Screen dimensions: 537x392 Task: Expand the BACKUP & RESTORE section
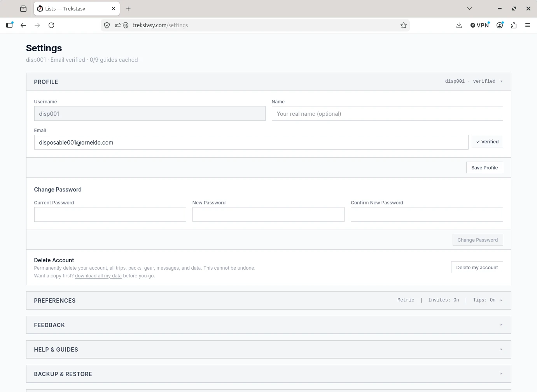(268, 374)
